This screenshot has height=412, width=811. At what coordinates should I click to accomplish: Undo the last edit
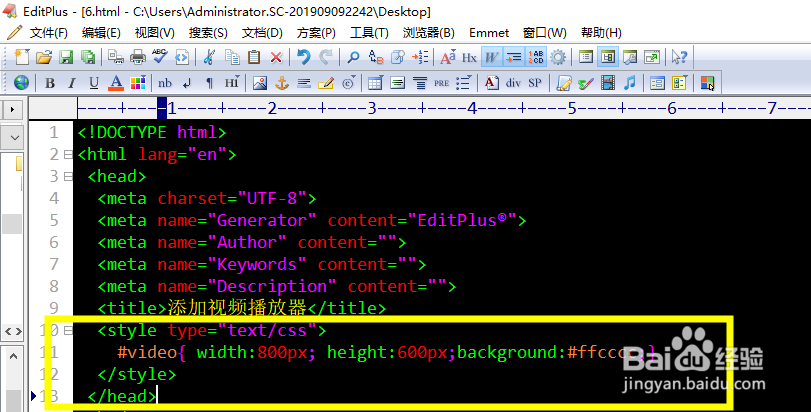[304, 56]
